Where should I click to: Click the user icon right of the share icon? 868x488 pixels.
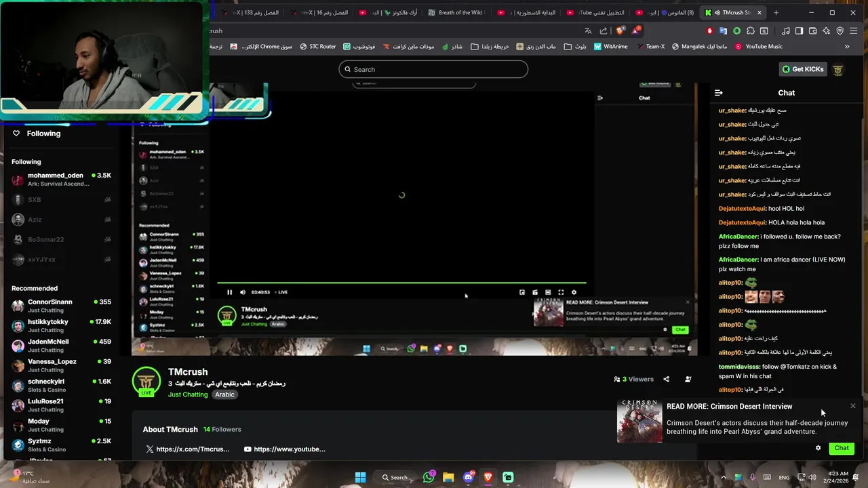(x=688, y=380)
